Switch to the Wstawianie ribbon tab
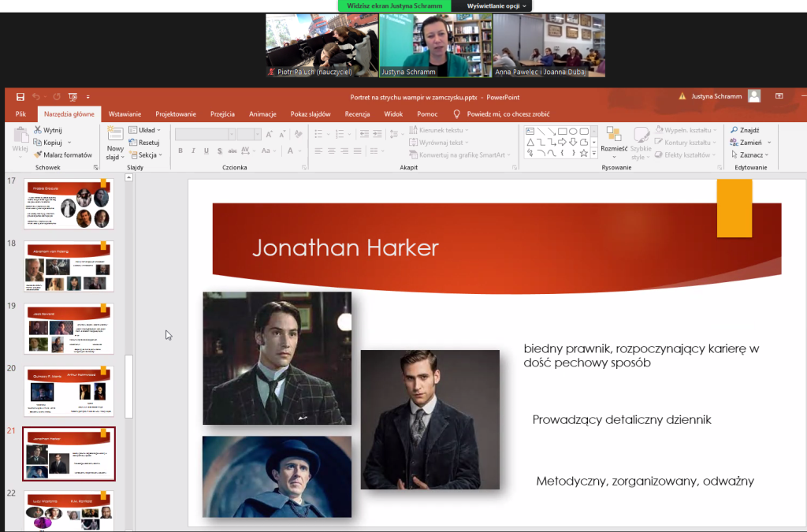This screenshot has height=532, width=807. point(125,114)
